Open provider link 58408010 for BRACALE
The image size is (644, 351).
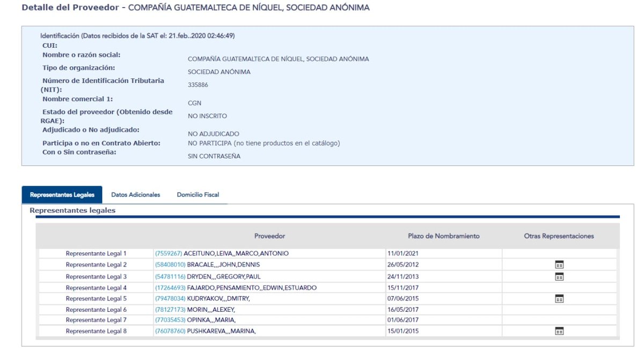click(x=171, y=265)
